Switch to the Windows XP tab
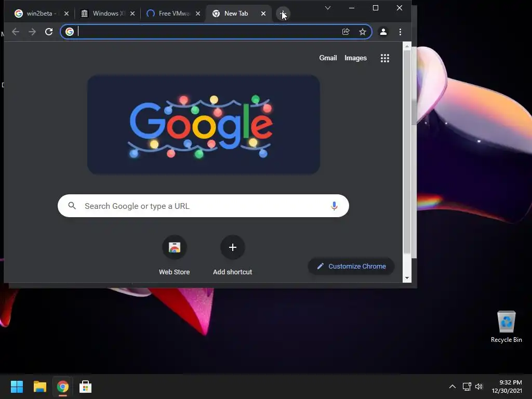This screenshot has height=399, width=532. point(107,14)
